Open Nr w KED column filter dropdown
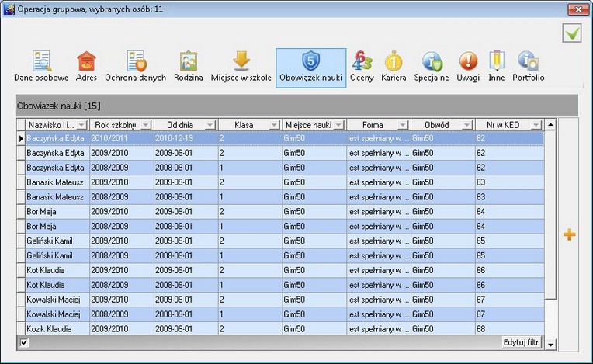The width and height of the screenshot is (593, 364). pyautogui.click(x=536, y=125)
